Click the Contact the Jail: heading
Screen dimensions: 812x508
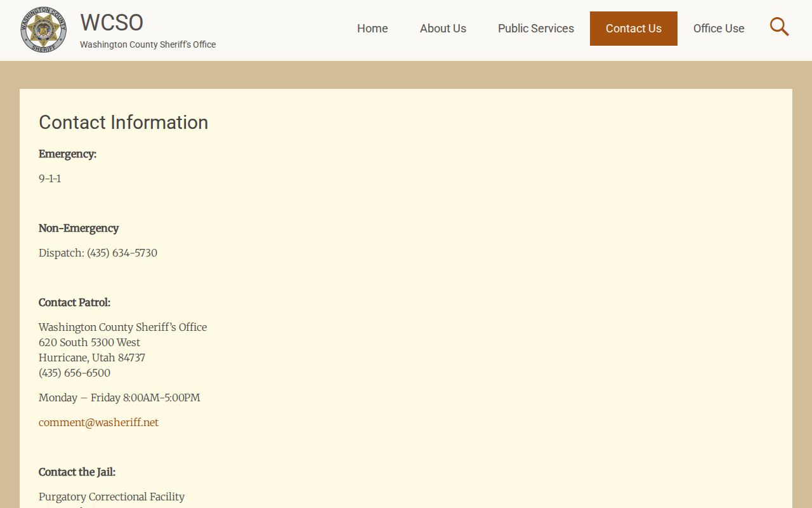click(77, 472)
